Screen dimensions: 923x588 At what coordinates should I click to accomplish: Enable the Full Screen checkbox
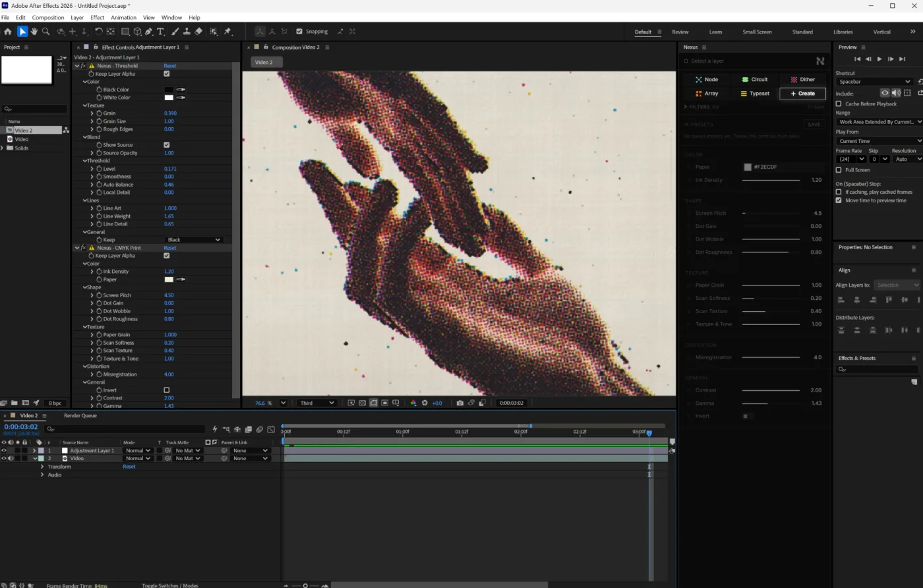[839, 170]
